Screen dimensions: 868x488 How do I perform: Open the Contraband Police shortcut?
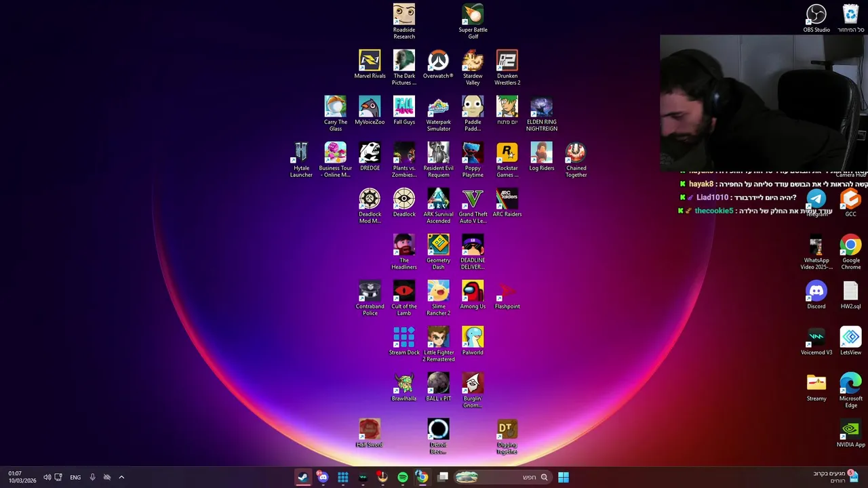pyautogui.click(x=370, y=298)
